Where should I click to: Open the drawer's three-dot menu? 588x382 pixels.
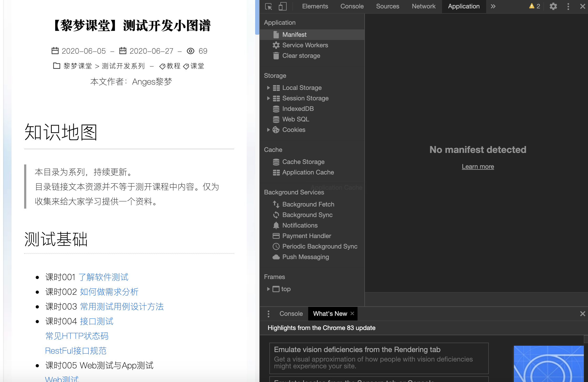pos(268,314)
